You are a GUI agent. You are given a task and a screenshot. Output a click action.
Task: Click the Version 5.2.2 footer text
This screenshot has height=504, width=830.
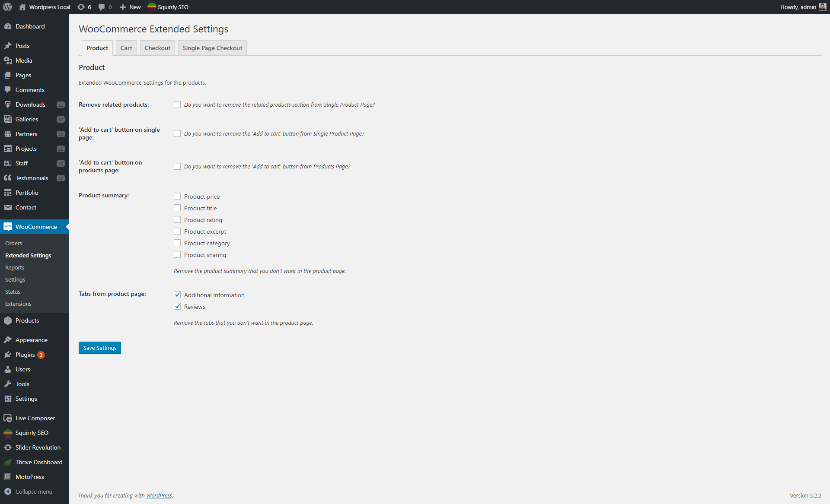[805, 495]
